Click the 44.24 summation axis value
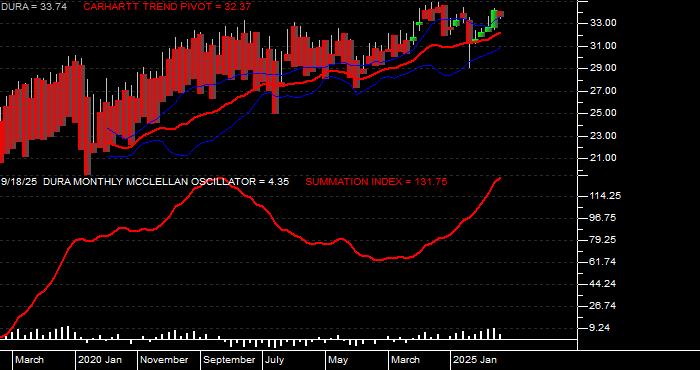Screen dimensions: 700x370 (604, 284)
